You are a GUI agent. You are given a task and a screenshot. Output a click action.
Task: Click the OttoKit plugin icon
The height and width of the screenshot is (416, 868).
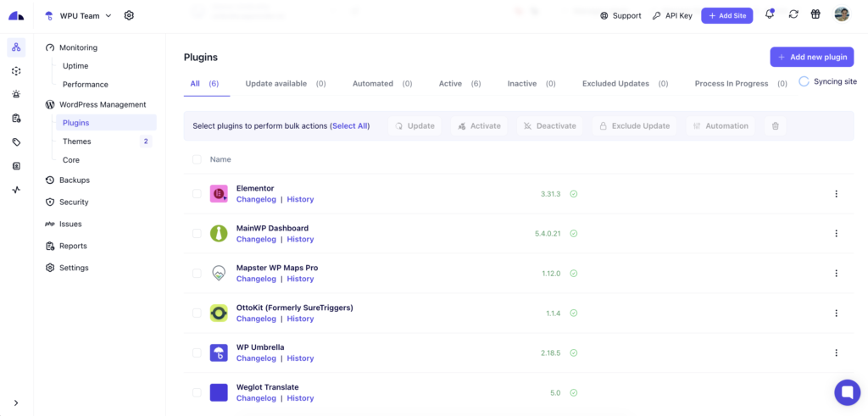(219, 313)
